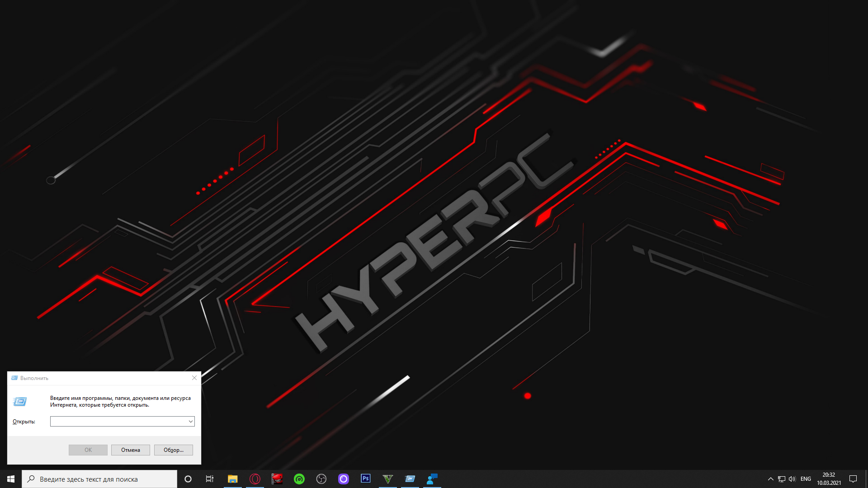Launch Photoshop from the taskbar

coord(365,479)
